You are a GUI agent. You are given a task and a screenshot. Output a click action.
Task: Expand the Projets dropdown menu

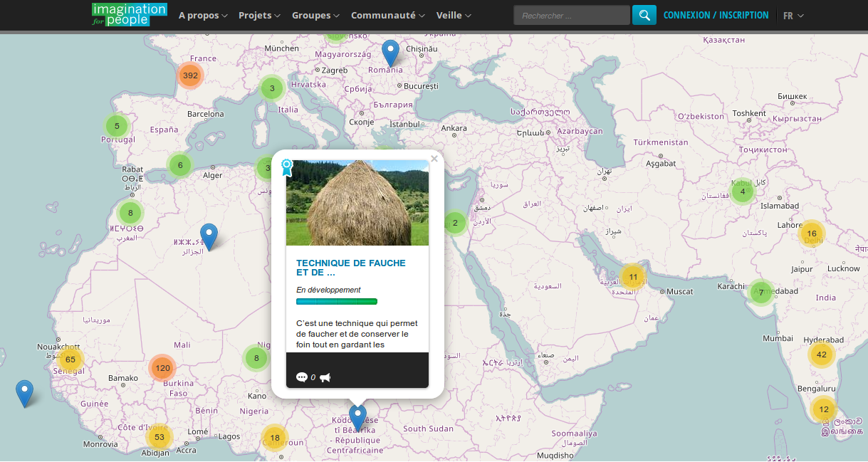[x=259, y=15]
